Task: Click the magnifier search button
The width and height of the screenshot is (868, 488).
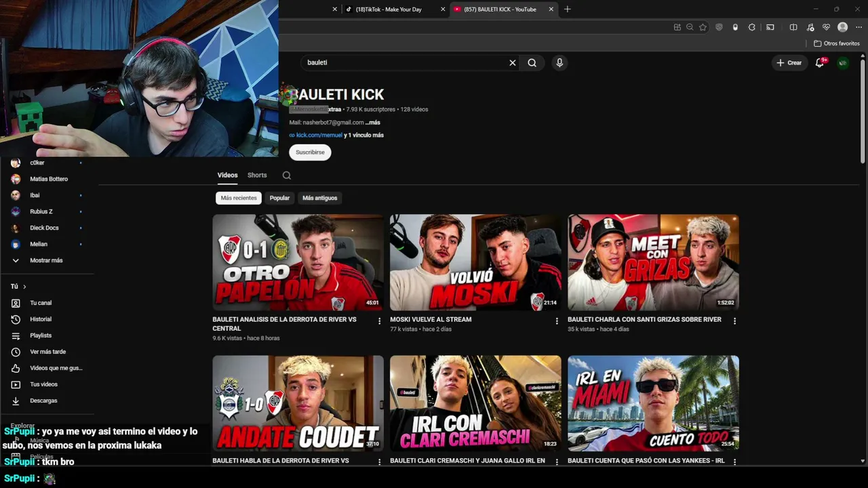Action: 532,62
